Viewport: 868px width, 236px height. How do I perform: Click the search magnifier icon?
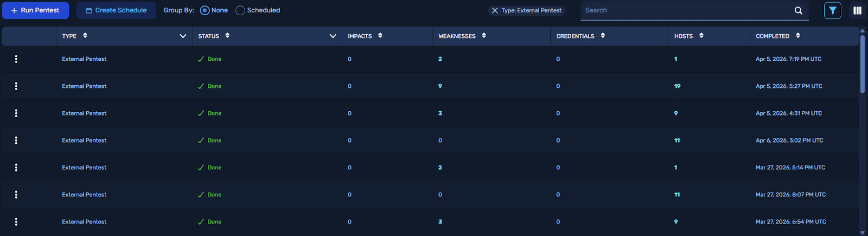798,10
